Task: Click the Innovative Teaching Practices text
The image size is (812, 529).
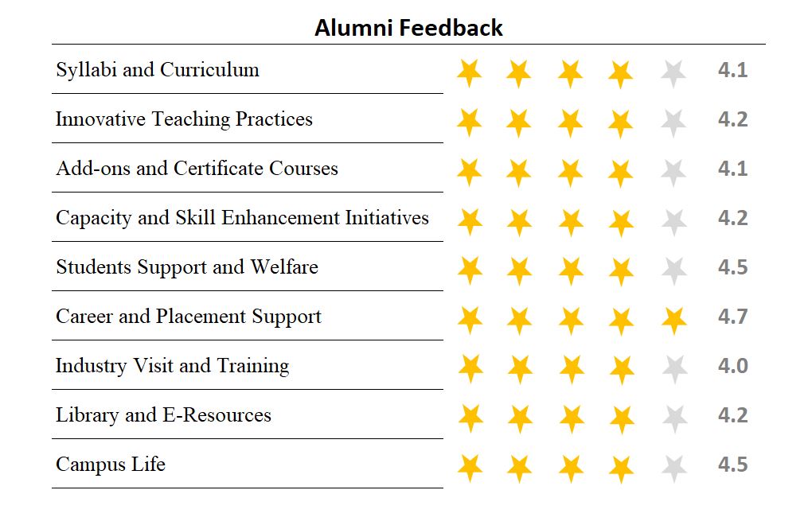Action: coord(184,119)
